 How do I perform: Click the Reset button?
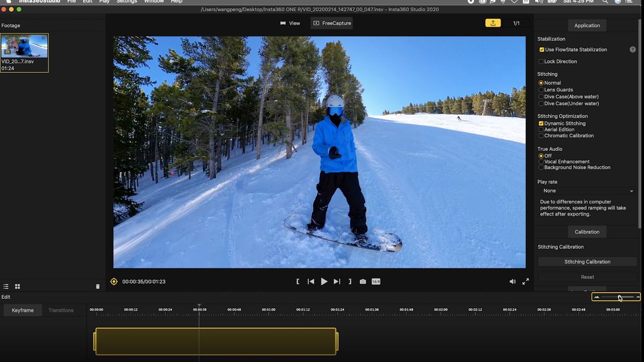[587, 277]
